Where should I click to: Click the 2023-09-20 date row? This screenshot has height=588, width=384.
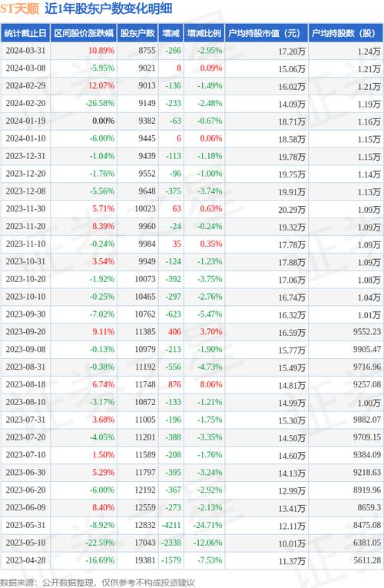[192, 332]
